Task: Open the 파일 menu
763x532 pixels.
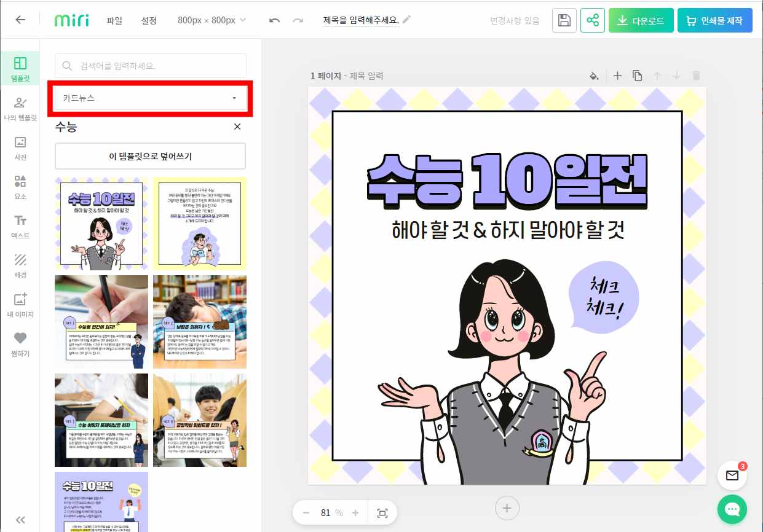Action: point(114,20)
